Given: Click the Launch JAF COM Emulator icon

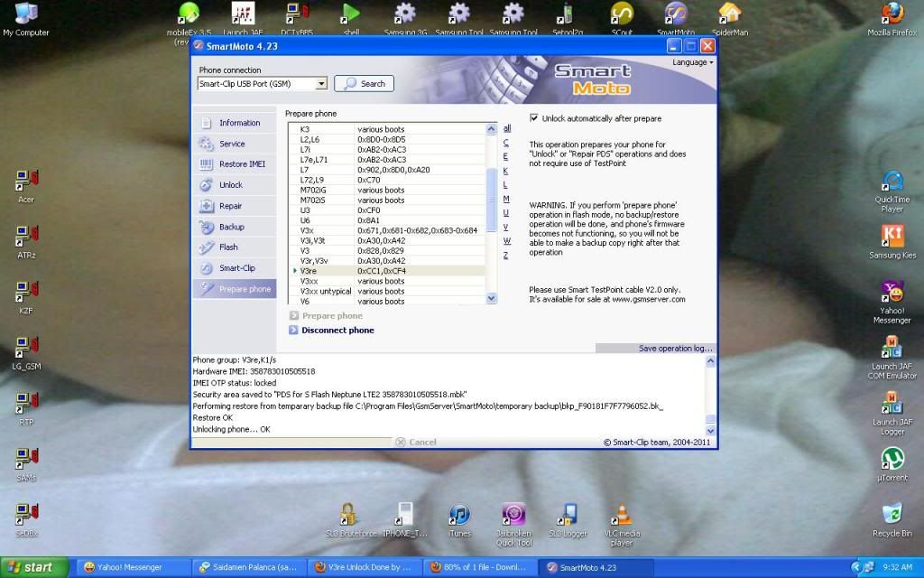Looking at the screenshot, I should click(x=892, y=358).
